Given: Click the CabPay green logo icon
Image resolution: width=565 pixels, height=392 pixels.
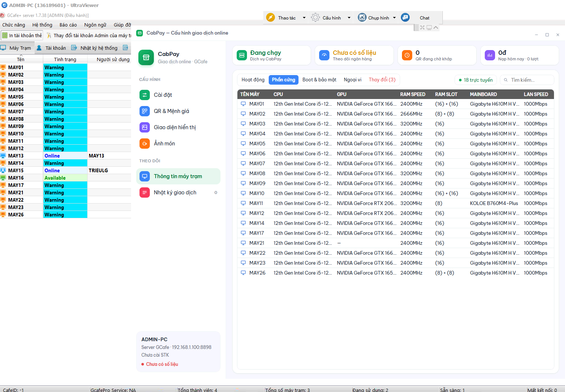Looking at the screenshot, I should click(x=146, y=57).
